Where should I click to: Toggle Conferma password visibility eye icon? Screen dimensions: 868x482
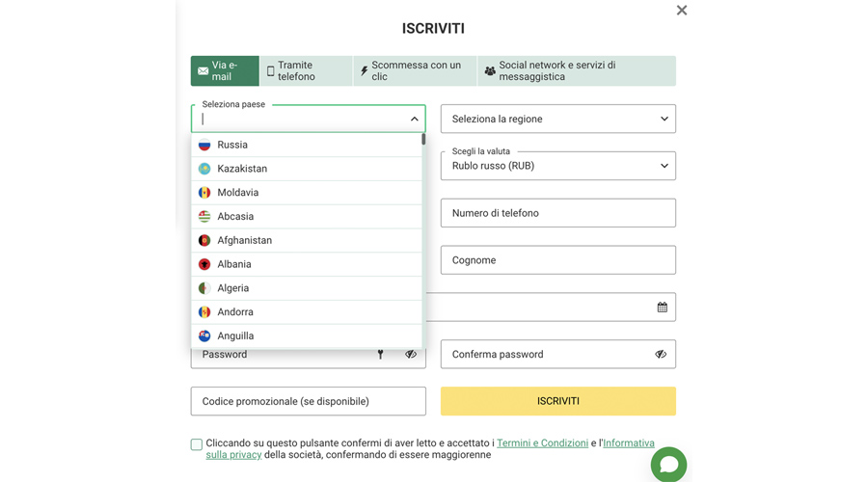tap(661, 354)
